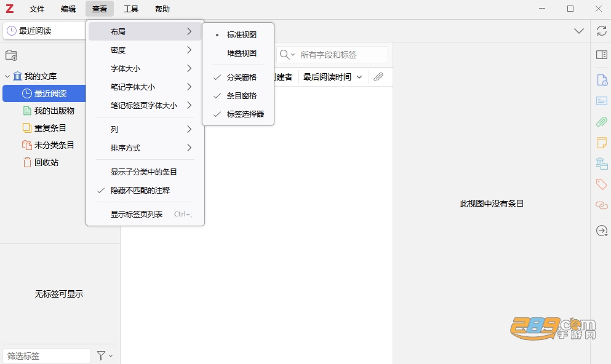Image resolution: width=611 pixels, height=364 pixels.
Task: Open the abstract section icon
Action: coord(602,101)
